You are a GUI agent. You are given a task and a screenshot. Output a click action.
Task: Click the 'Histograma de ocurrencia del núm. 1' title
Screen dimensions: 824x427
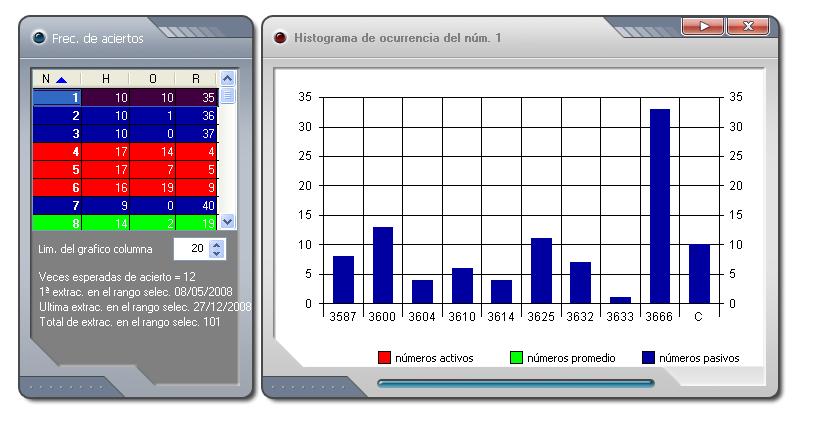point(398,38)
